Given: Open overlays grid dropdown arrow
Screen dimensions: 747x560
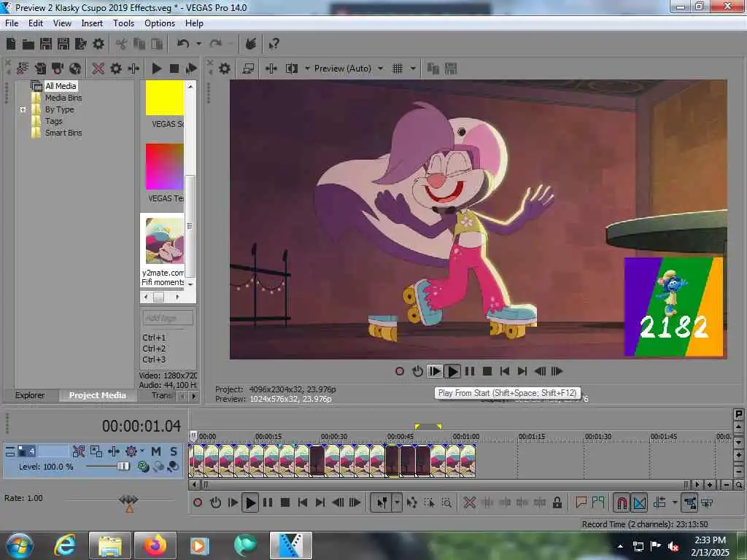Looking at the screenshot, I should click(x=413, y=69).
